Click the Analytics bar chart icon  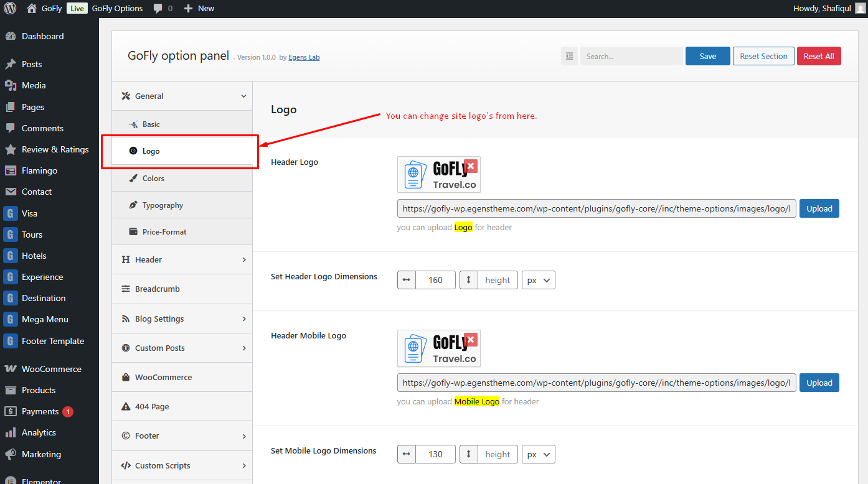[10, 432]
